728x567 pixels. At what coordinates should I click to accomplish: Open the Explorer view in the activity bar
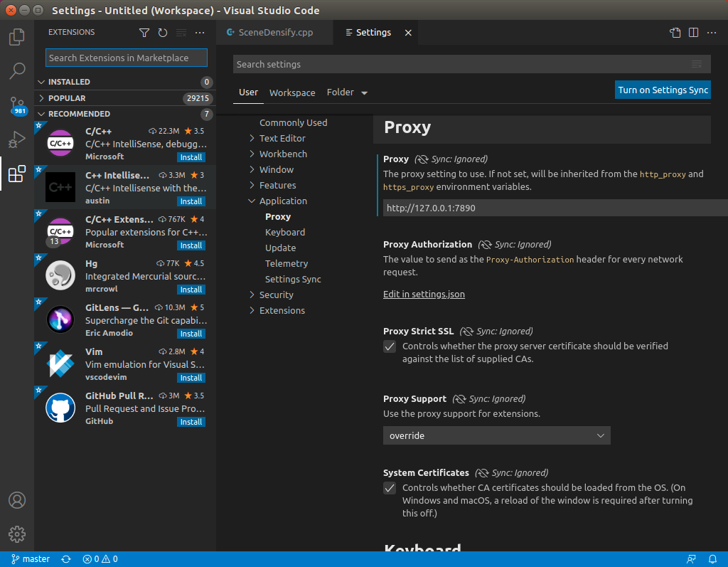tap(16, 37)
